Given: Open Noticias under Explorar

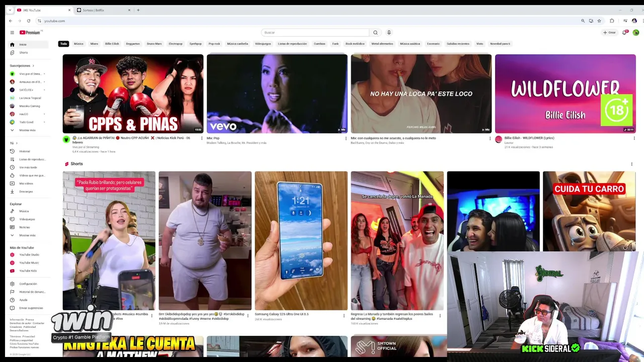Looking at the screenshot, I should (x=28, y=227).
